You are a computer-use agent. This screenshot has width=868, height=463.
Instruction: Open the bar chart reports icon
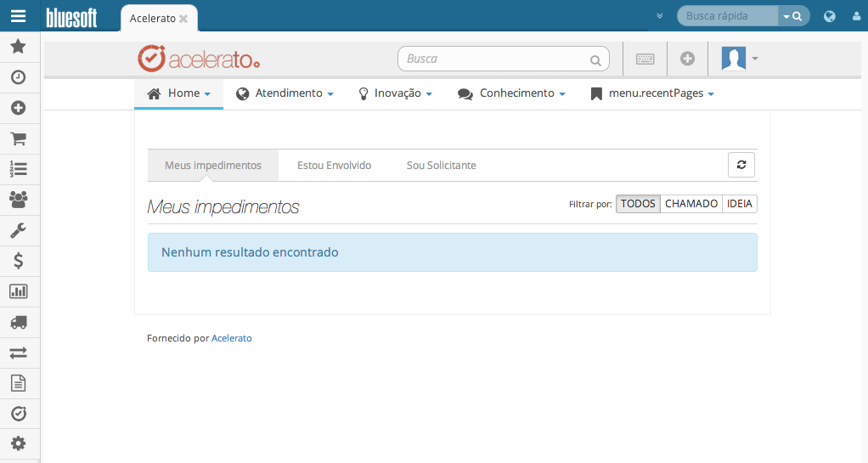click(x=19, y=291)
